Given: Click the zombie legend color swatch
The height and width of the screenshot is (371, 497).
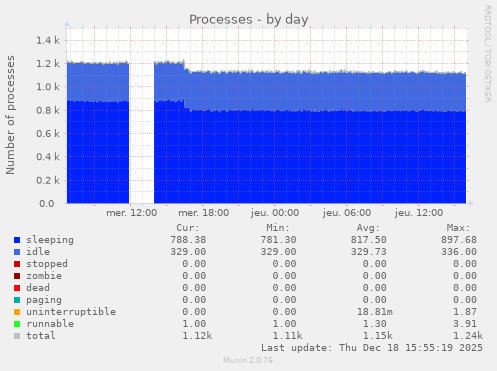Looking at the screenshot, I should [17, 276].
